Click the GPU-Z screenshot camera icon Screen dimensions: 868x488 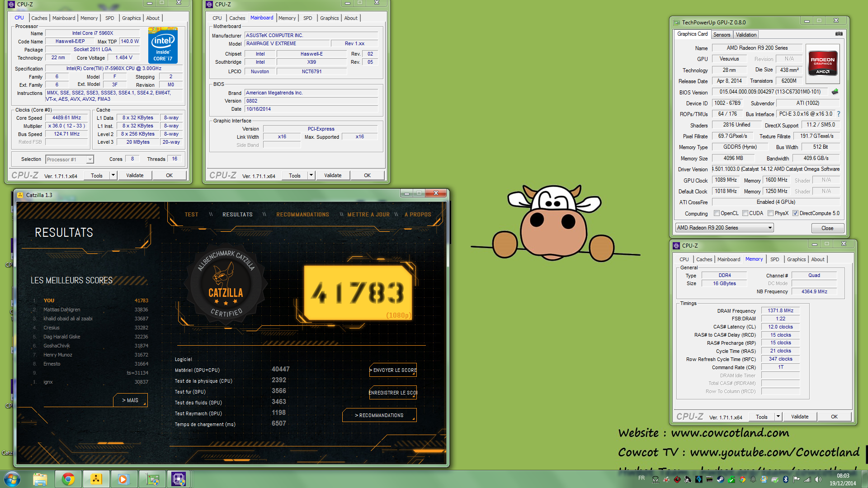tap(839, 34)
